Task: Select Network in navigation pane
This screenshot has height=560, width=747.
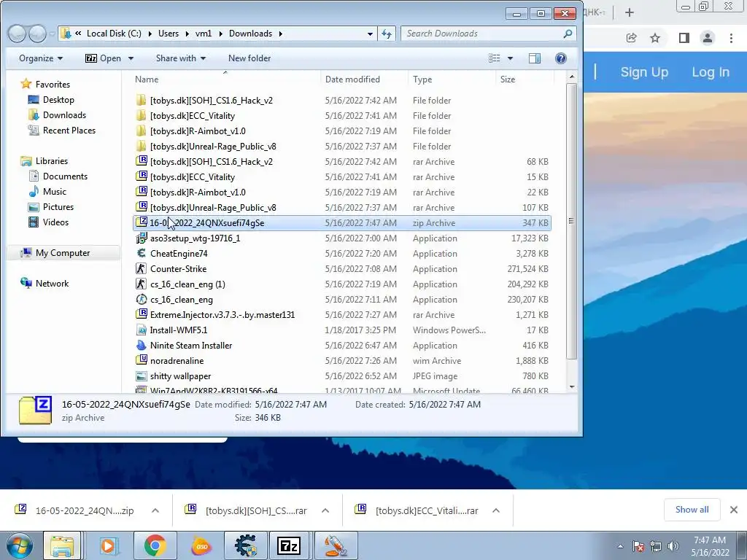Action: click(52, 284)
